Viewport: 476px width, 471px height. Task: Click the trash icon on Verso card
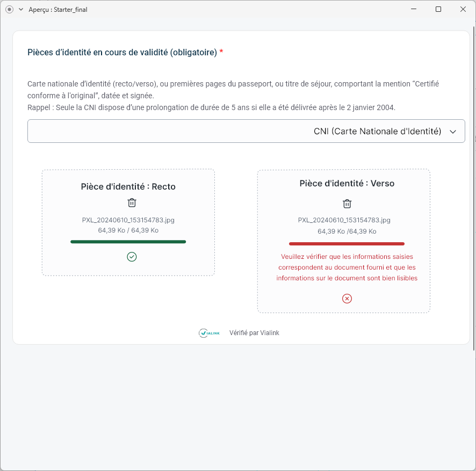(347, 204)
